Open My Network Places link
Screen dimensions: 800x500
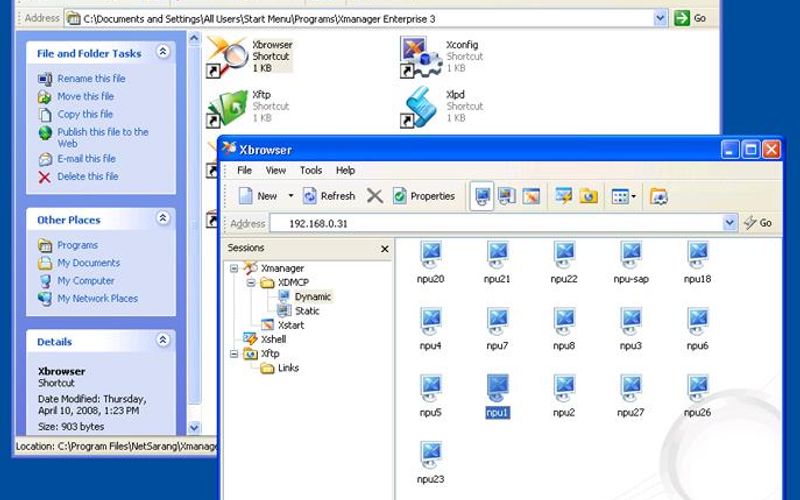97,298
